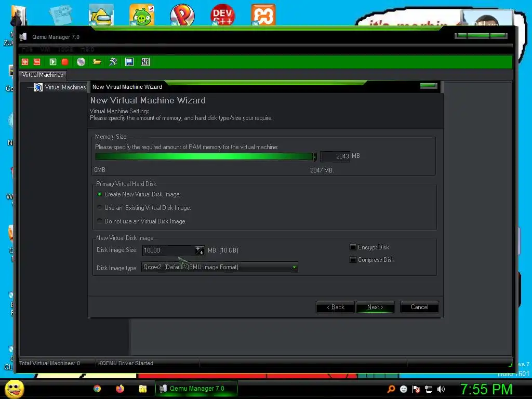This screenshot has height=399, width=532.
Task: Click the yellow open folder toolbar icon
Action: 97,62
